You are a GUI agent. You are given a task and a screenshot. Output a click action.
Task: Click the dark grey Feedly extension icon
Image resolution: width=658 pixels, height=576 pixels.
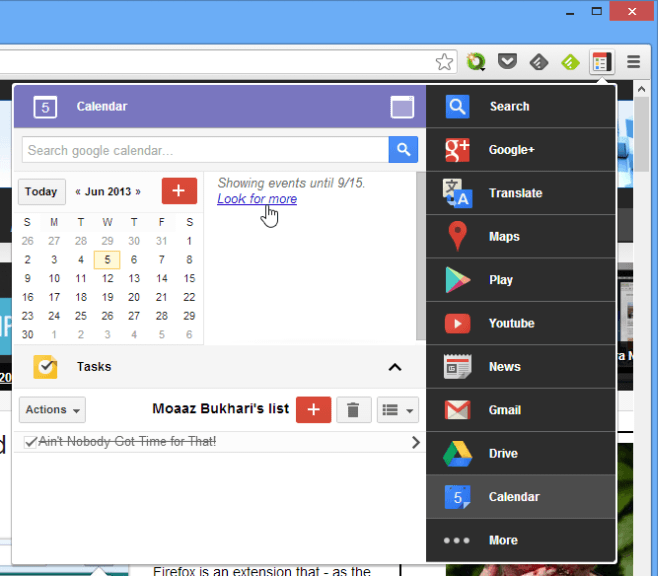pyautogui.click(x=539, y=63)
